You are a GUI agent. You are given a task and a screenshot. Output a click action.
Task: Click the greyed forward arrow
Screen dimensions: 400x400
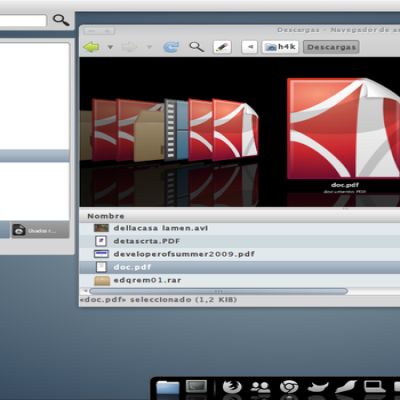(x=130, y=47)
